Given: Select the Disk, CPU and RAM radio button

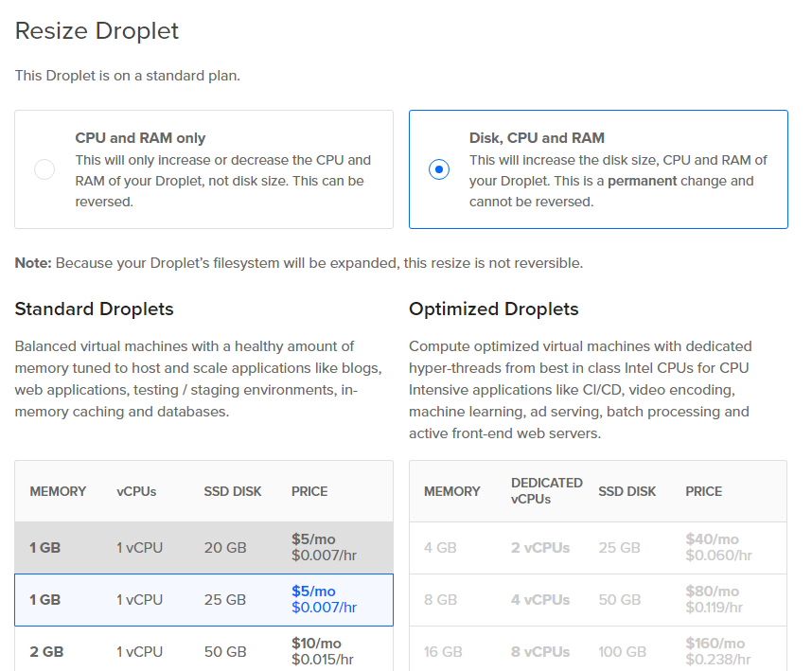Looking at the screenshot, I should 439,169.
